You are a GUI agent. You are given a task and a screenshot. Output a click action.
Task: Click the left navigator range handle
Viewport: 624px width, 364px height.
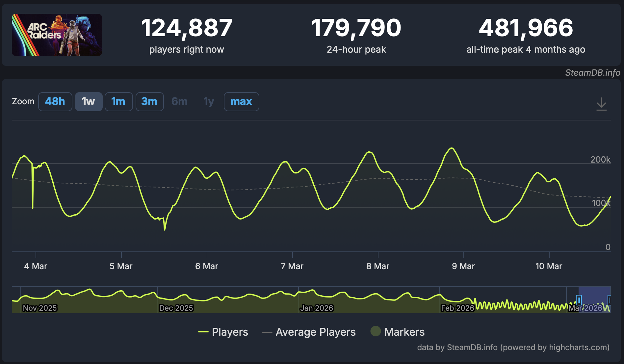point(579,300)
